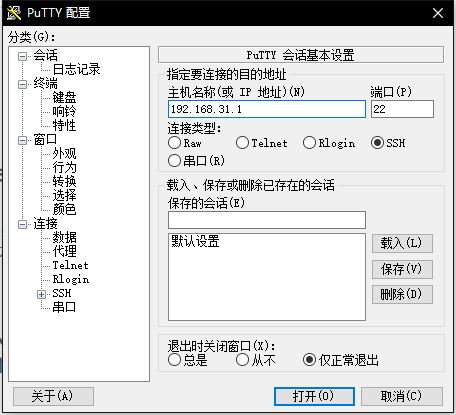Select the Raw connection type
The height and width of the screenshot is (415, 456).
point(174,143)
